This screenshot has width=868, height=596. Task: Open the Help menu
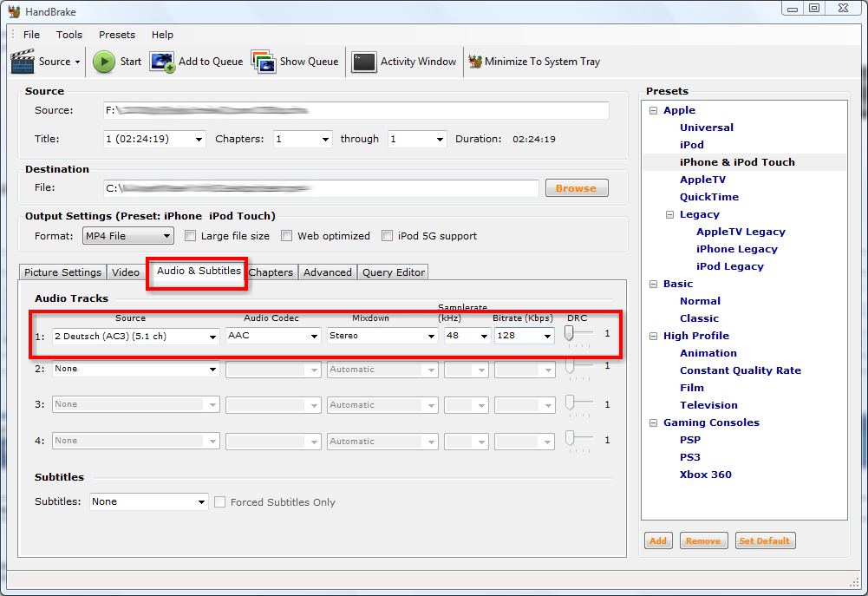click(x=162, y=35)
